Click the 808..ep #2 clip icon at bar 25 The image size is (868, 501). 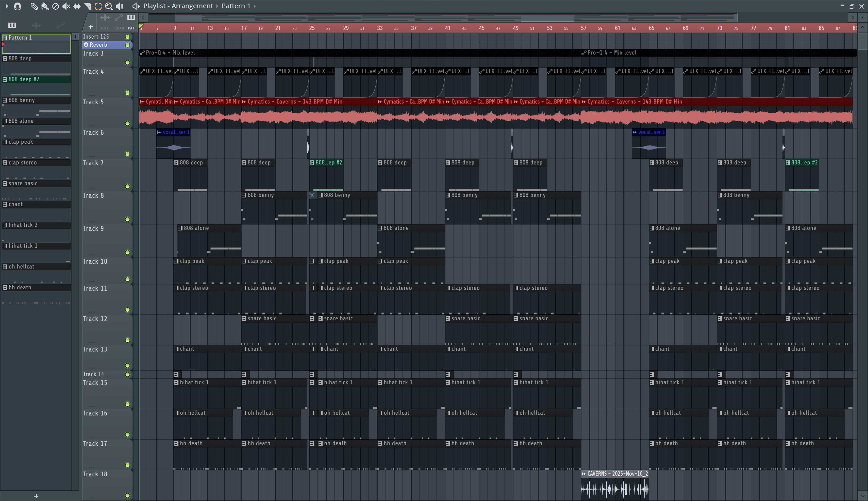[x=312, y=162]
